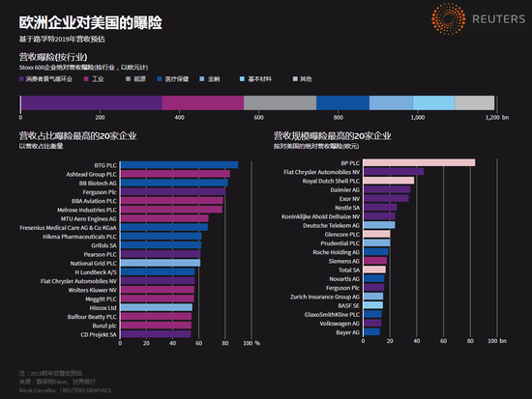The width and height of the screenshot is (532, 399).
Task: Click the Zurich Insurance Group AG label
Action: tap(325, 297)
